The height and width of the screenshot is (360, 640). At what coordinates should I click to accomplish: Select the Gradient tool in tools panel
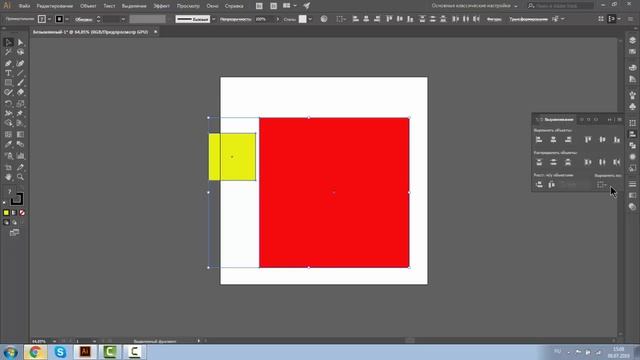(20, 134)
